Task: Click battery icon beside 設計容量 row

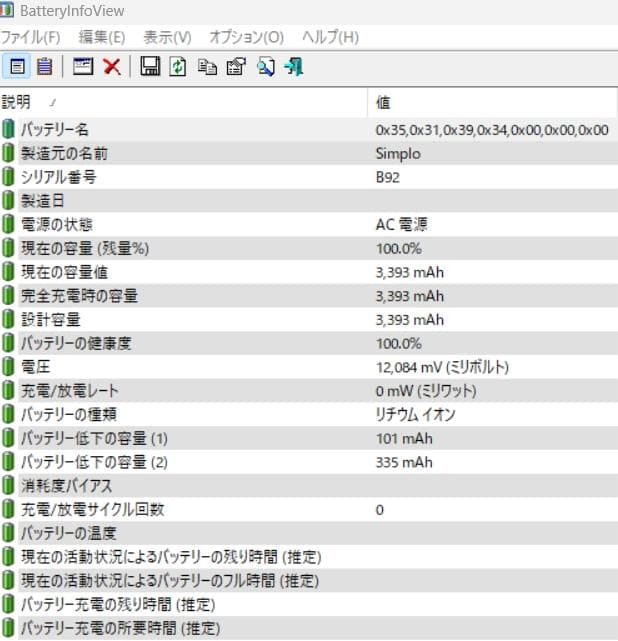Action: pos(8,319)
